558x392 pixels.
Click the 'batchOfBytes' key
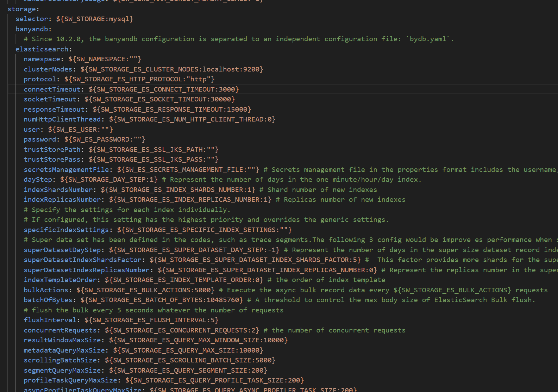[x=48, y=300]
